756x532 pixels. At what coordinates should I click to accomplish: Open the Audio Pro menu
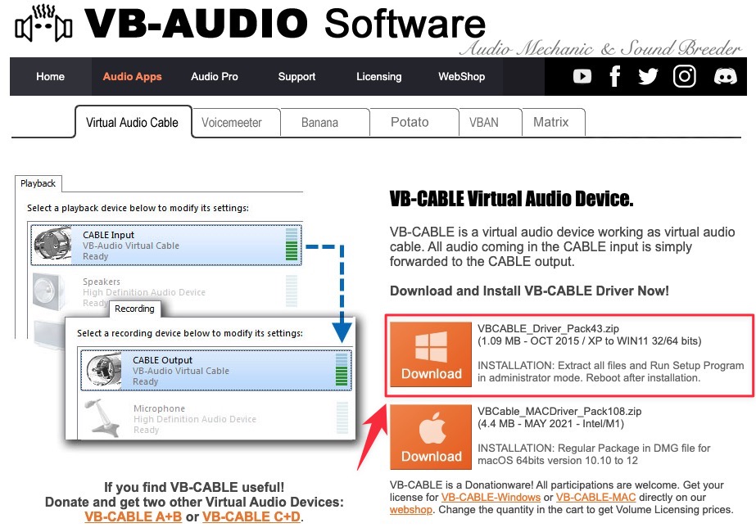[215, 77]
